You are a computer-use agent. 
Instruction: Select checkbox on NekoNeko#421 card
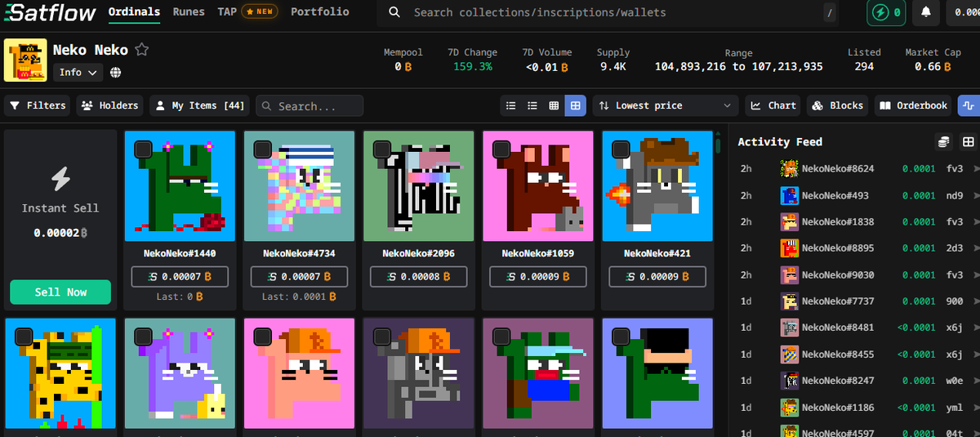pyautogui.click(x=620, y=149)
